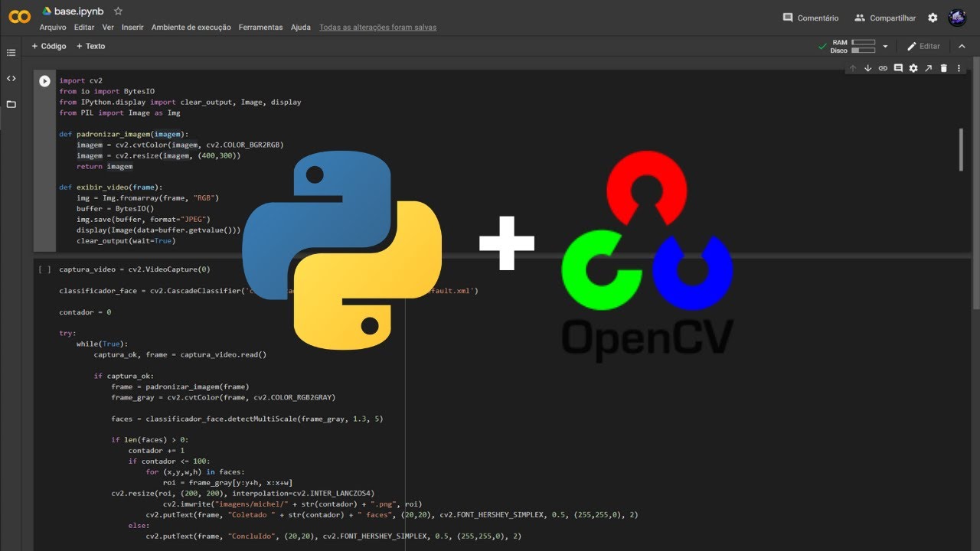Star the base.ipynb notebook
This screenshot has width=980, height=551.
coord(118,11)
